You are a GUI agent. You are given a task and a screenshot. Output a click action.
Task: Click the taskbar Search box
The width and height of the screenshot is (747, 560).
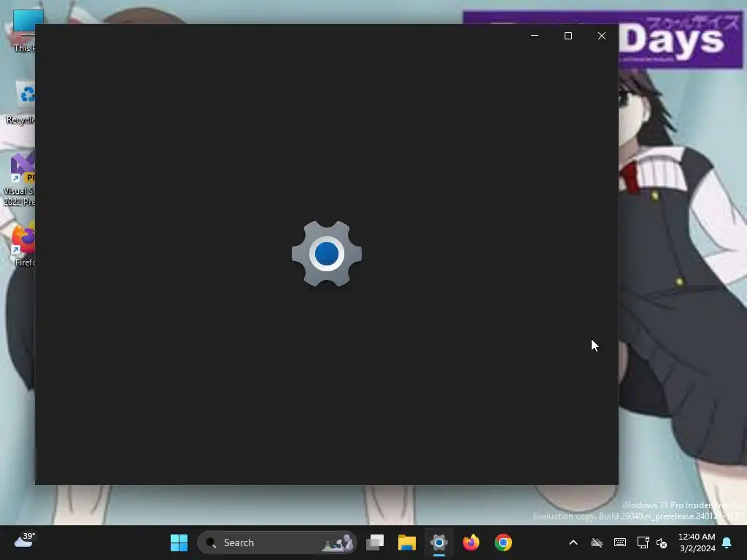click(x=276, y=542)
